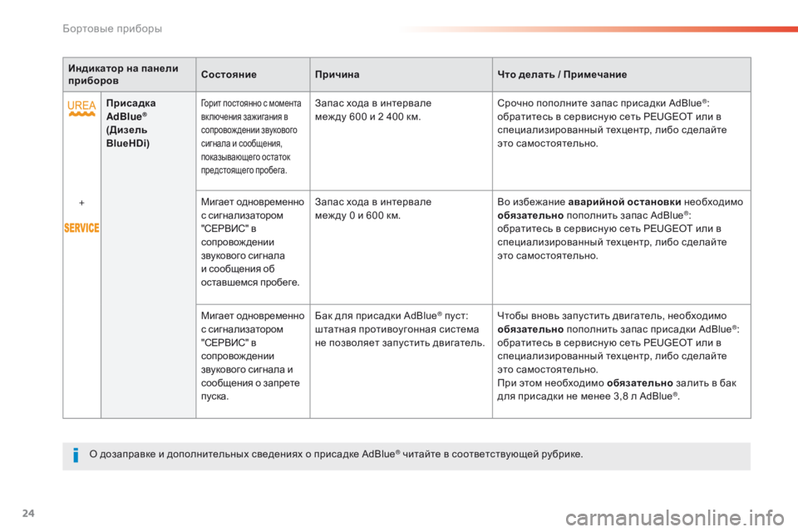The image size is (798, 532).
Task: Click the orange UREA warning indicator icon
Action: click(81, 108)
